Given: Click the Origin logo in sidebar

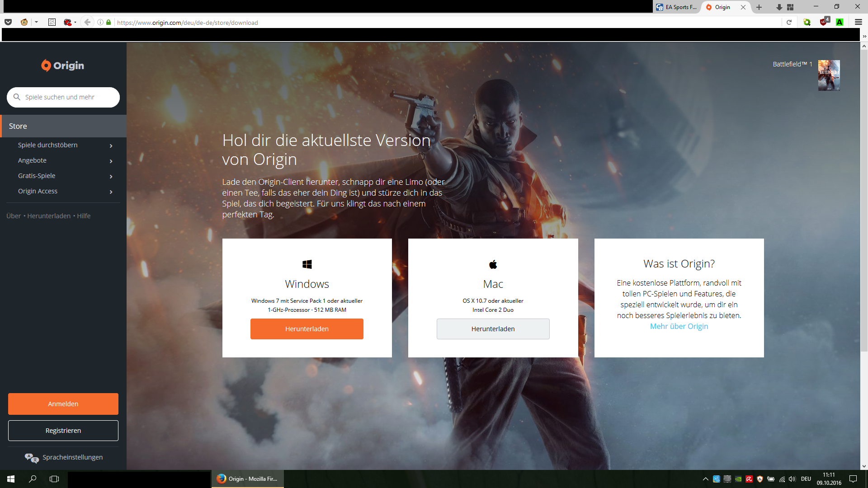Looking at the screenshot, I should (x=63, y=66).
